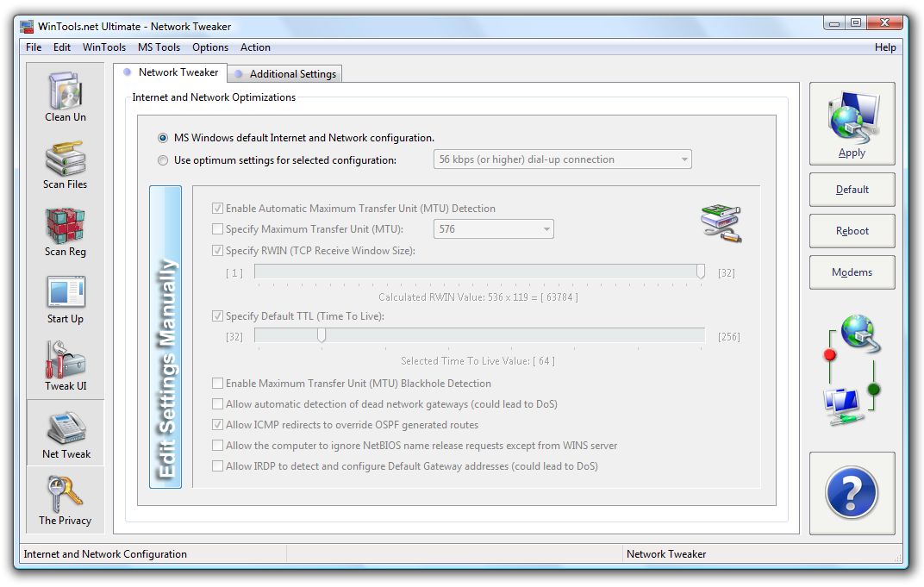Toggle Enable Automatic MTU Detection checkbox
The width and height of the screenshot is (924, 587).
[x=217, y=208]
